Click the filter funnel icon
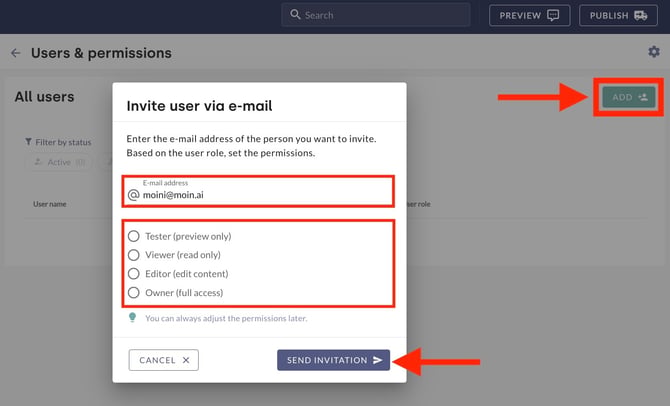 tap(28, 141)
